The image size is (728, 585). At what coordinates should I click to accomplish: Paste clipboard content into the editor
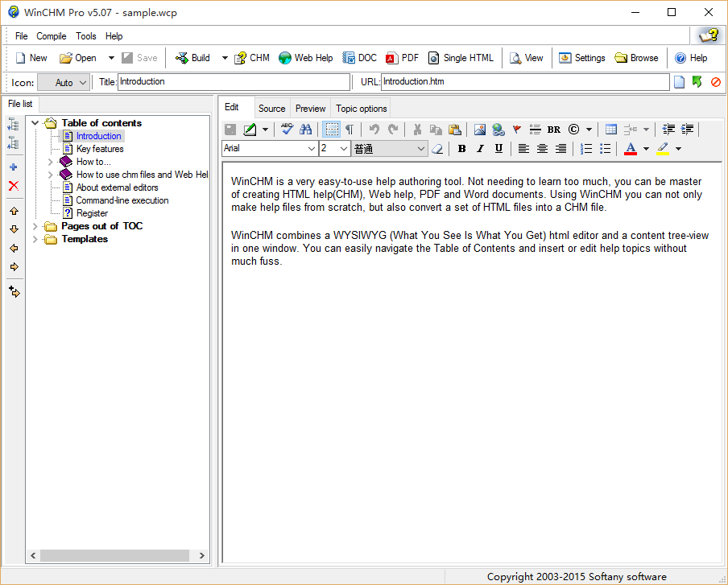pyautogui.click(x=454, y=130)
